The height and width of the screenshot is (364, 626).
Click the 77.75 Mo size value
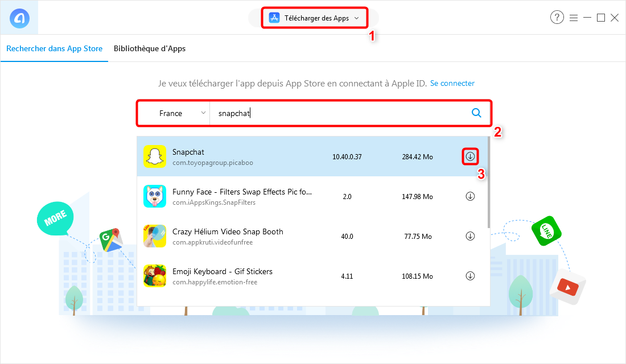pos(418,237)
